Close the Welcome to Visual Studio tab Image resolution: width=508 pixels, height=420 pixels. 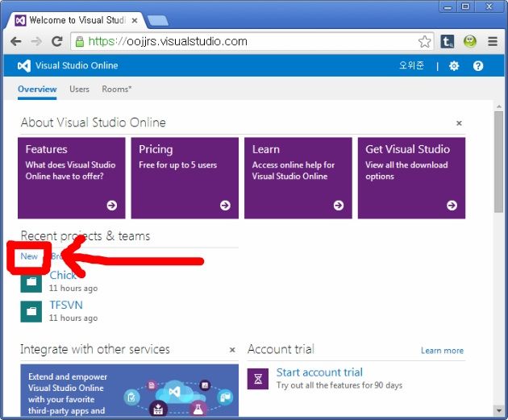click(x=135, y=20)
